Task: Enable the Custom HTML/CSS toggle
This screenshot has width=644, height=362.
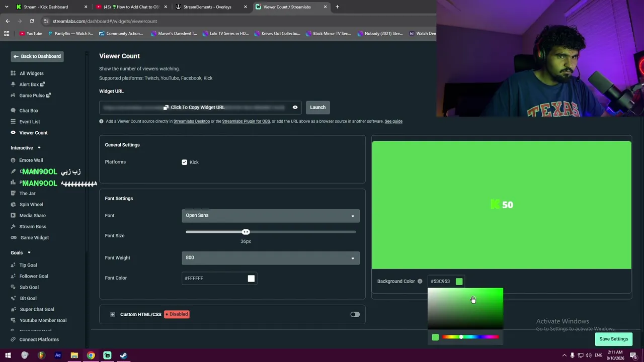Action: click(x=355, y=315)
